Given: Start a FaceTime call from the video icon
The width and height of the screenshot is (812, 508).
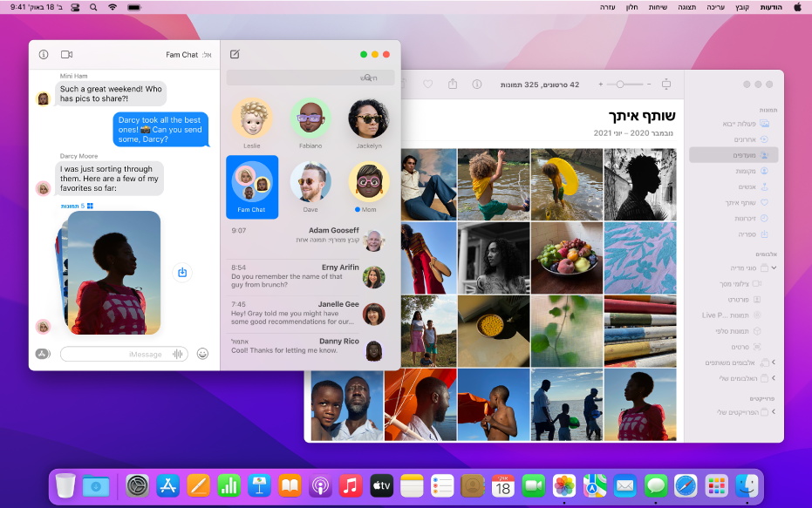Looking at the screenshot, I should tap(66, 53).
